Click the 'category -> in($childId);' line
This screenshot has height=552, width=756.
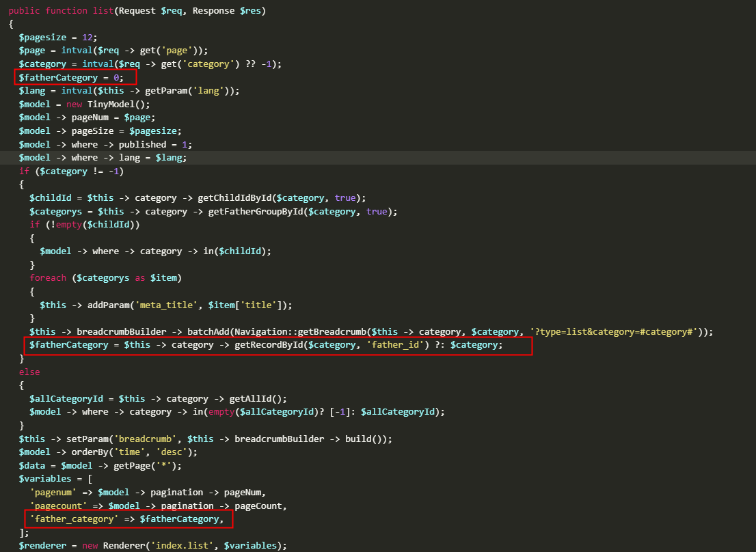155,251
